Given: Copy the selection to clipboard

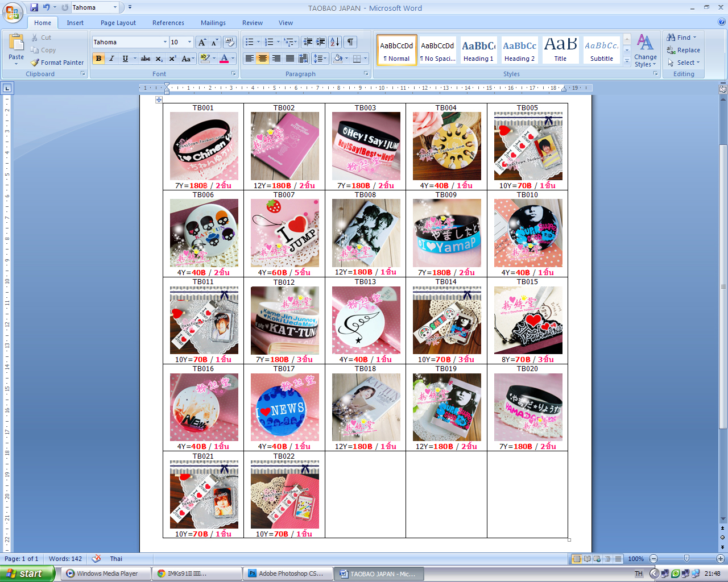Looking at the screenshot, I should (44, 50).
